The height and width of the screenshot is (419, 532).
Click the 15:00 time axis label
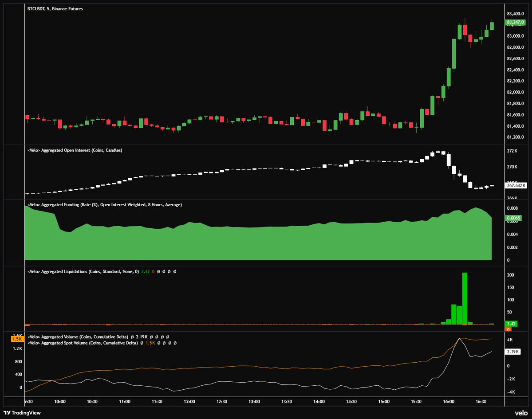384,402
